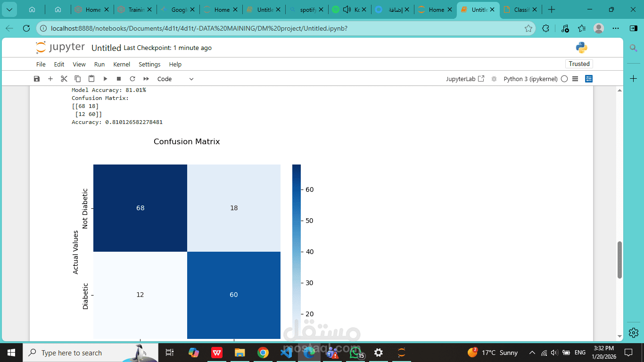Toggle the blue notebook tools panel icon
Image resolution: width=644 pixels, height=362 pixels.
tap(589, 79)
